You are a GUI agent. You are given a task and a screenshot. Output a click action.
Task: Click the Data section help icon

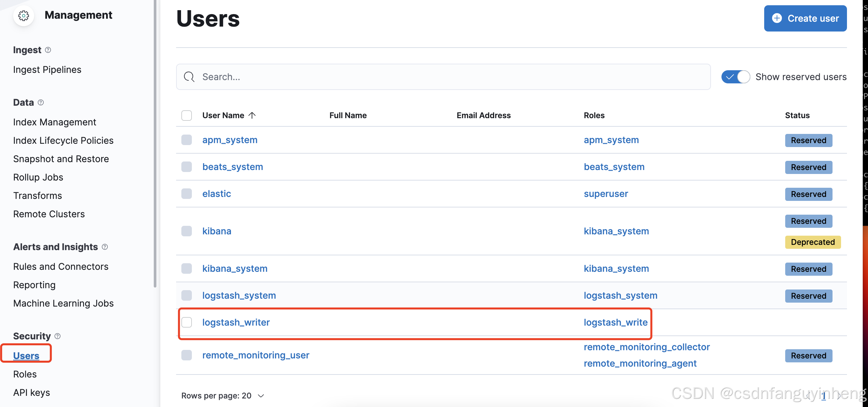pos(41,102)
